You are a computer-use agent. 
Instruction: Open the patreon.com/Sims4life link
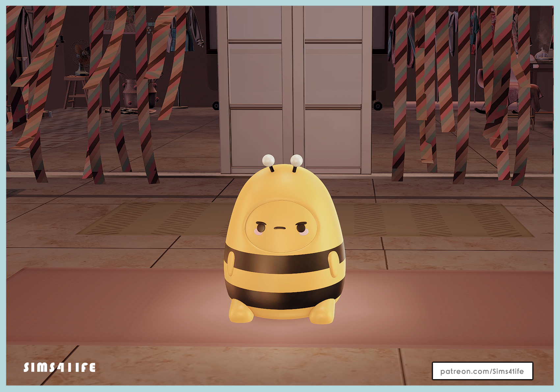pos(482,371)
